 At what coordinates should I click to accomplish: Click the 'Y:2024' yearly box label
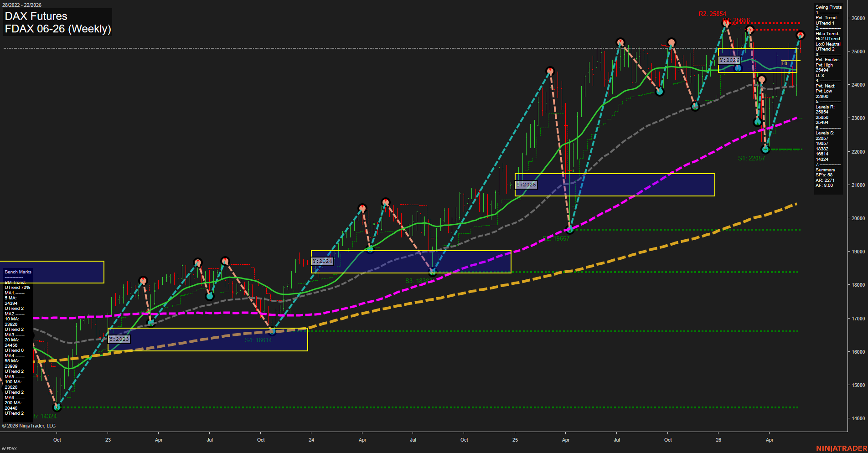coord(323,261)
